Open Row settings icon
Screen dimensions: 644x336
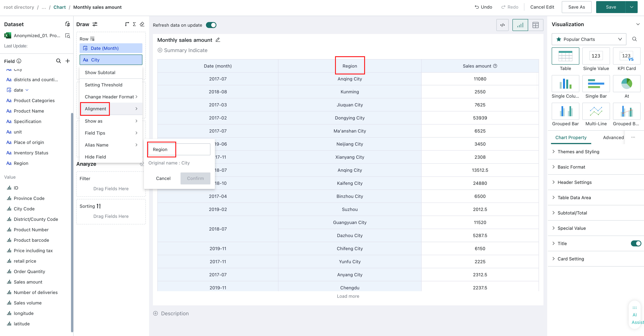click(92, 39)
